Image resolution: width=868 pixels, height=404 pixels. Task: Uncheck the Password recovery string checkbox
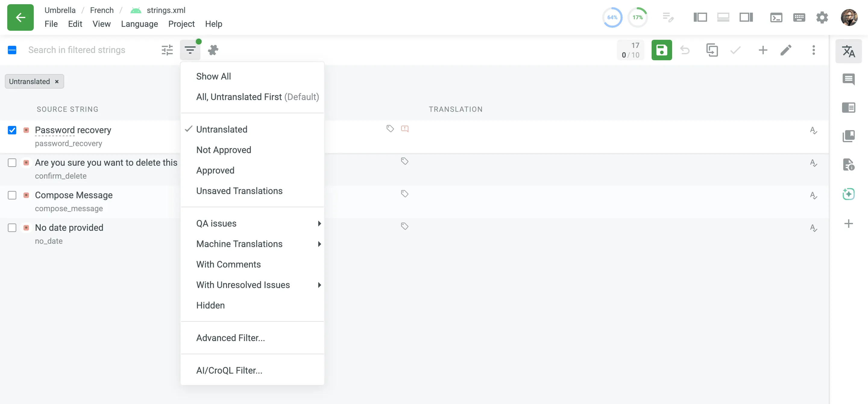point(12,130)
